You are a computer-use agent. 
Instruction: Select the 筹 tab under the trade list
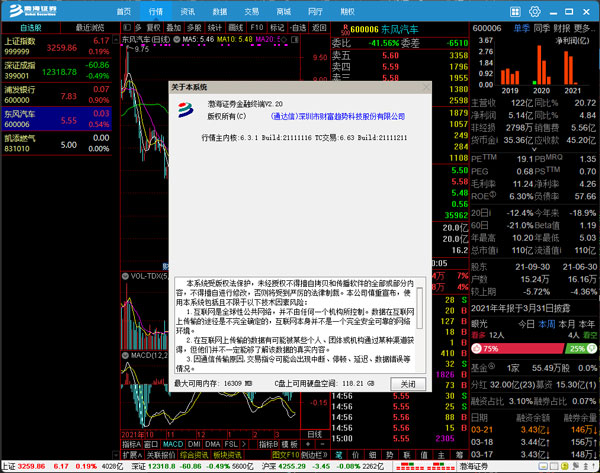click(458, 455)
